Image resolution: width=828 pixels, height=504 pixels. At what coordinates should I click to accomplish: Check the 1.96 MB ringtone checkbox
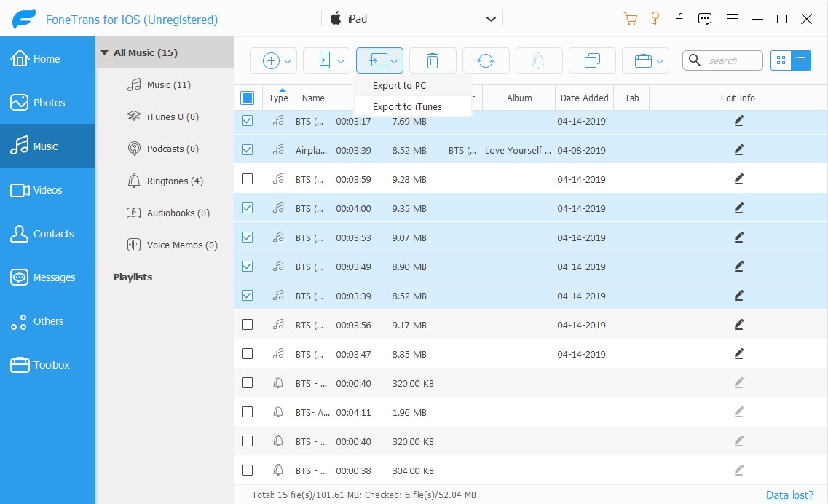247,412
